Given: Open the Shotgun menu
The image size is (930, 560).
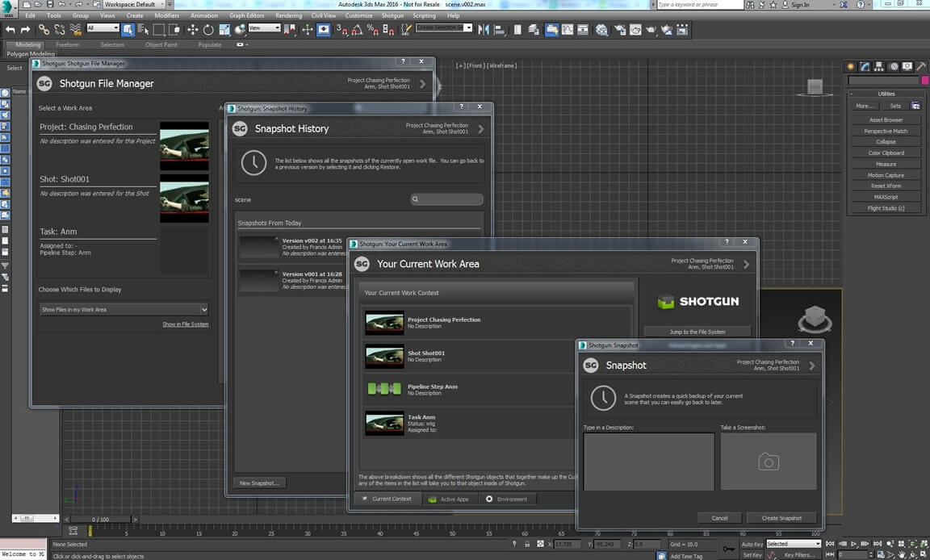Looking at the screenshot, I should 392,15.
